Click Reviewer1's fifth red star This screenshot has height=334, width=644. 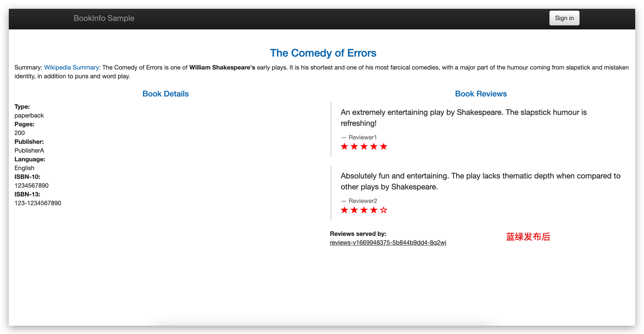384,147
